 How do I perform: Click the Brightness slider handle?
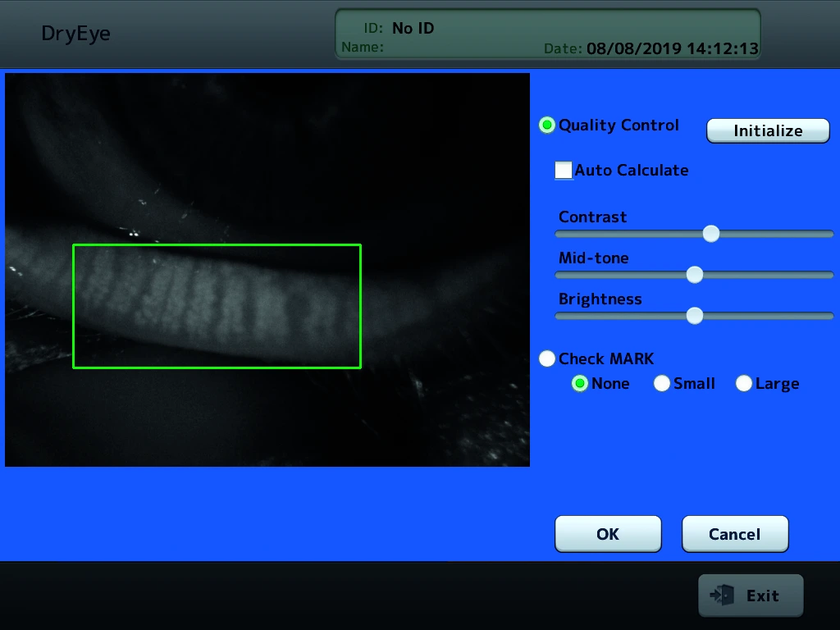(x=695, y=316)
